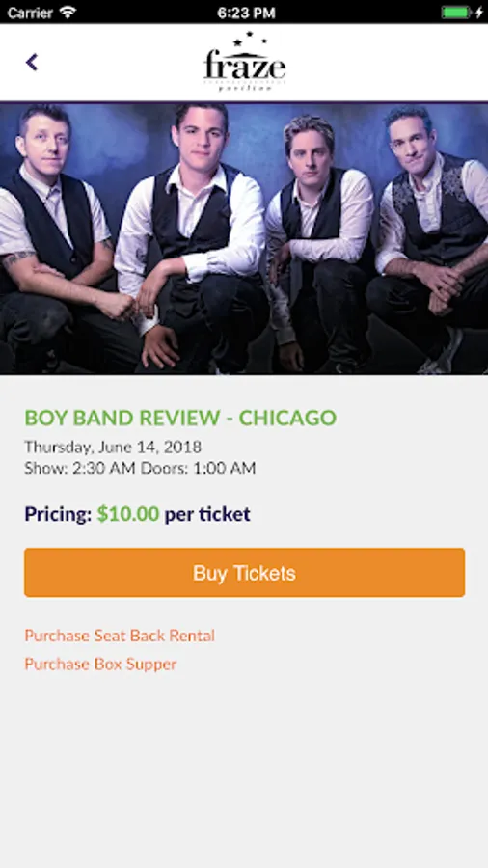The image size is (488, 868).
Task: Open Purchase Seat Back Rental link
Action: click(x=120, y=636)
